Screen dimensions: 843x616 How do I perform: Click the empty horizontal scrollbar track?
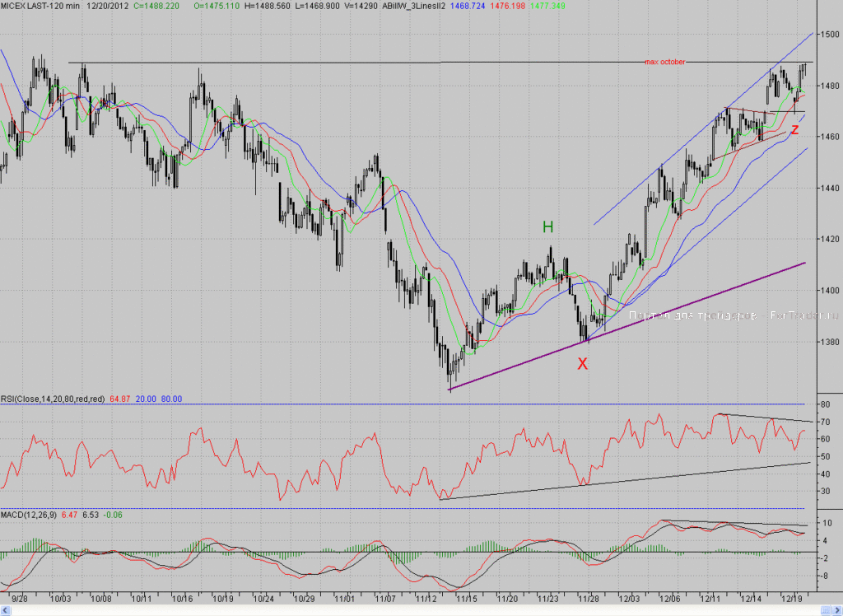point(416,610)
